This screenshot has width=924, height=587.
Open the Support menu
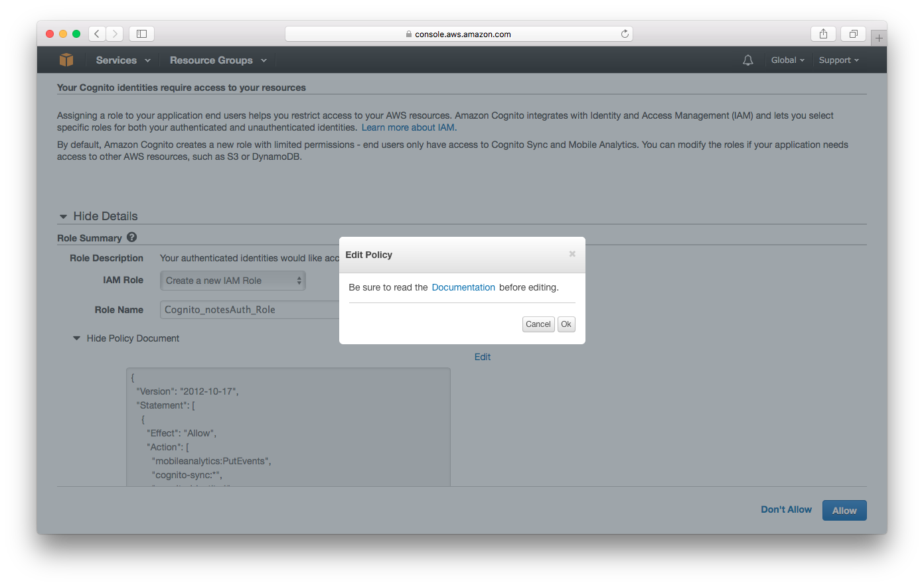click(x=838, y=60)
